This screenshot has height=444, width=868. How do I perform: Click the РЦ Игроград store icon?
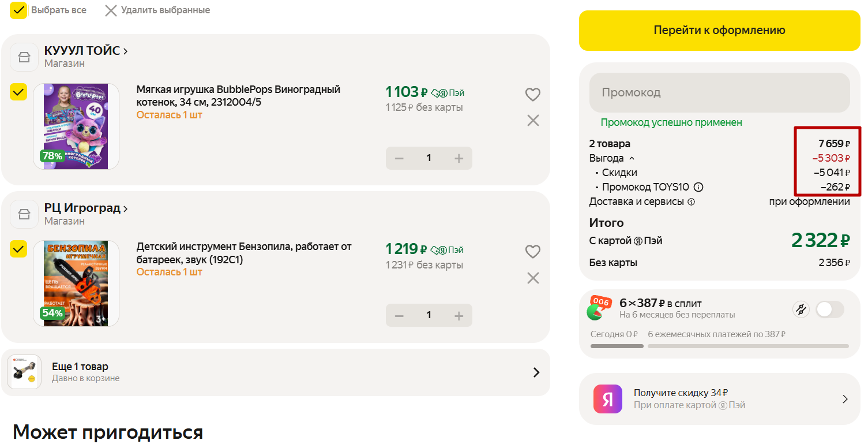tap(24, 214)
